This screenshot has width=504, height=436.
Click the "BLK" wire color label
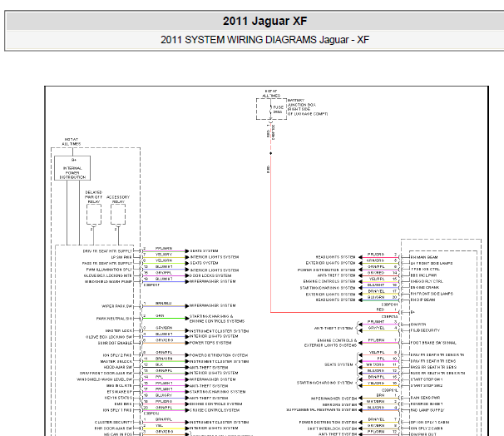point(159,364)
